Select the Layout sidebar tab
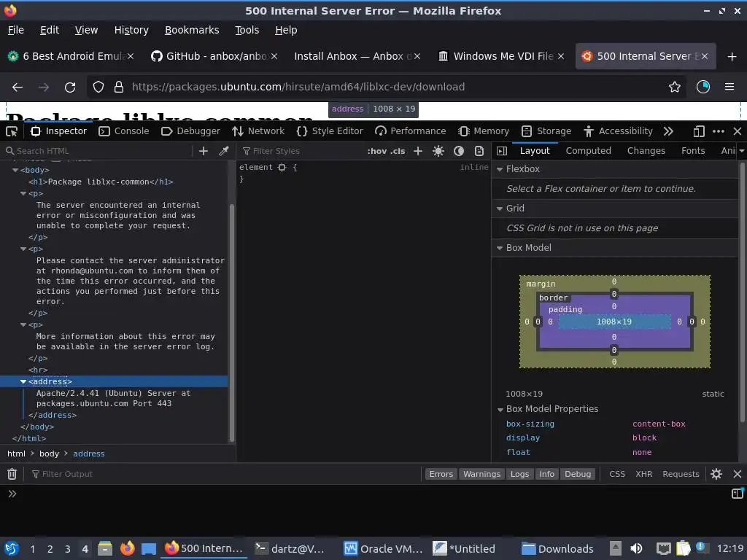 click(x=535, y=151)
